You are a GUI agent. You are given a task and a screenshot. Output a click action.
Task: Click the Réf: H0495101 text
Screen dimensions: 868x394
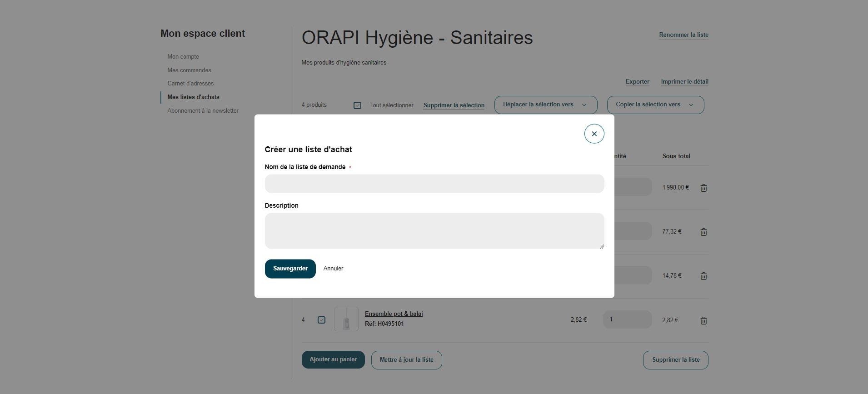384,324
